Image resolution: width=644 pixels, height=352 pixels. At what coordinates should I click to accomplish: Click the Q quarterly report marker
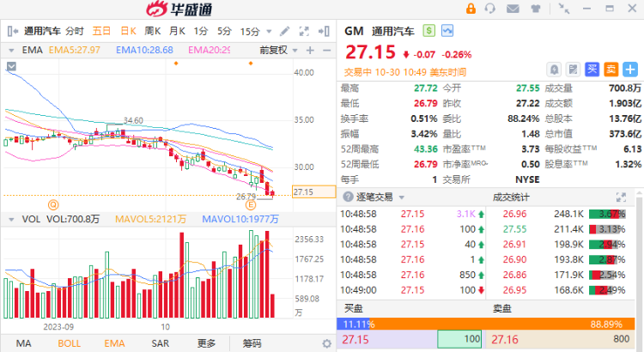53,204
